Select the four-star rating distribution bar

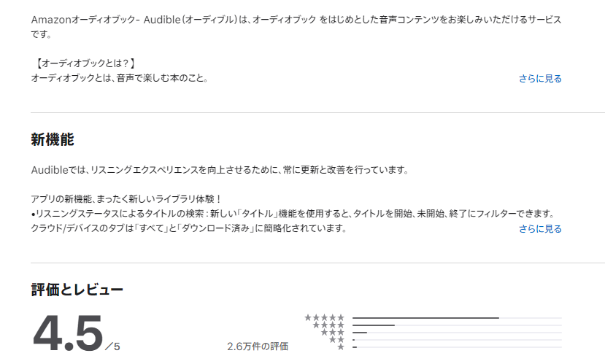[x=457, y=325]
